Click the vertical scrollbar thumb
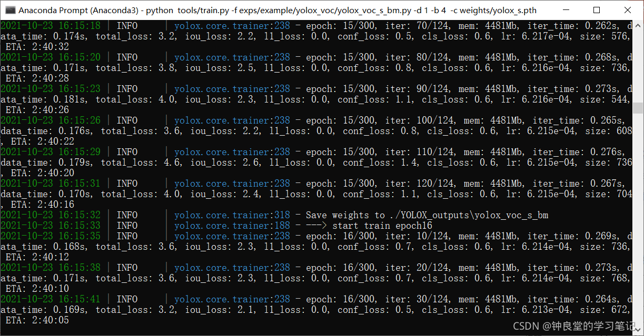644x336 pixels. (x=638, y=108)
